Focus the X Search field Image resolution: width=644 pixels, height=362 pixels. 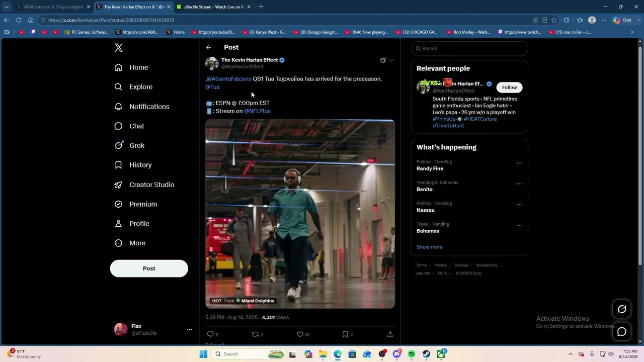point(469,49)
